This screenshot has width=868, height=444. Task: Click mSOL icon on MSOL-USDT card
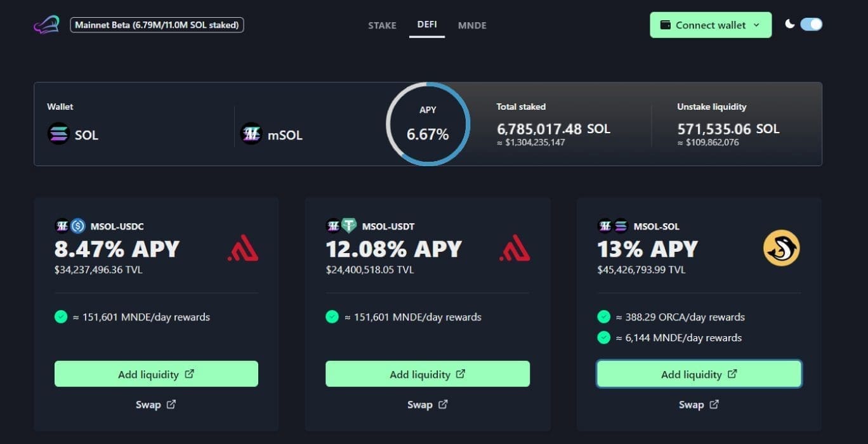(x=333, y=225)
